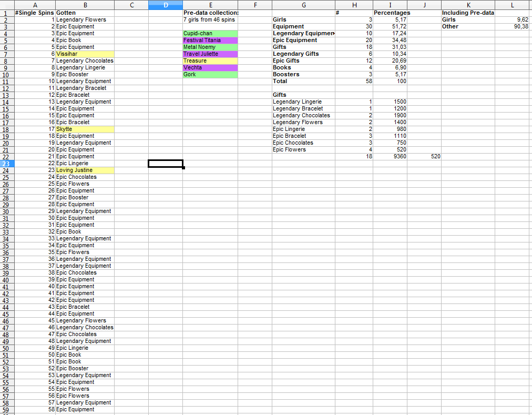Select the yellow Skytte cell
The image size is (532, 415).
click(84, 129)
